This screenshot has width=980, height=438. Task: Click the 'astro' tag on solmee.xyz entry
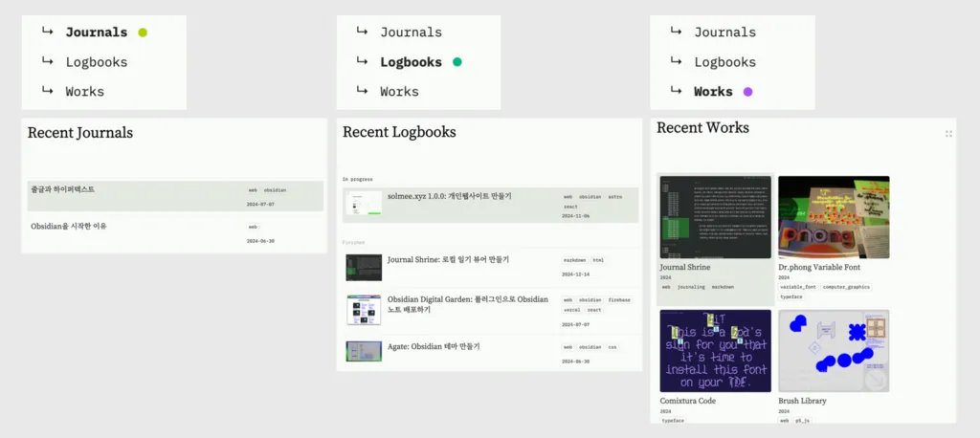(615, 196)
